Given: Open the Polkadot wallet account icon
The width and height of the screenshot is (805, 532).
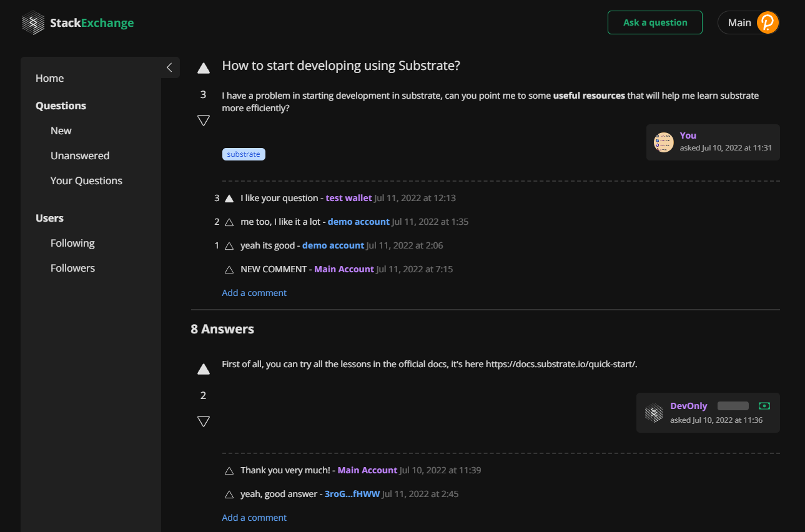Looking at the screenshot, I should tap(768, 22).
